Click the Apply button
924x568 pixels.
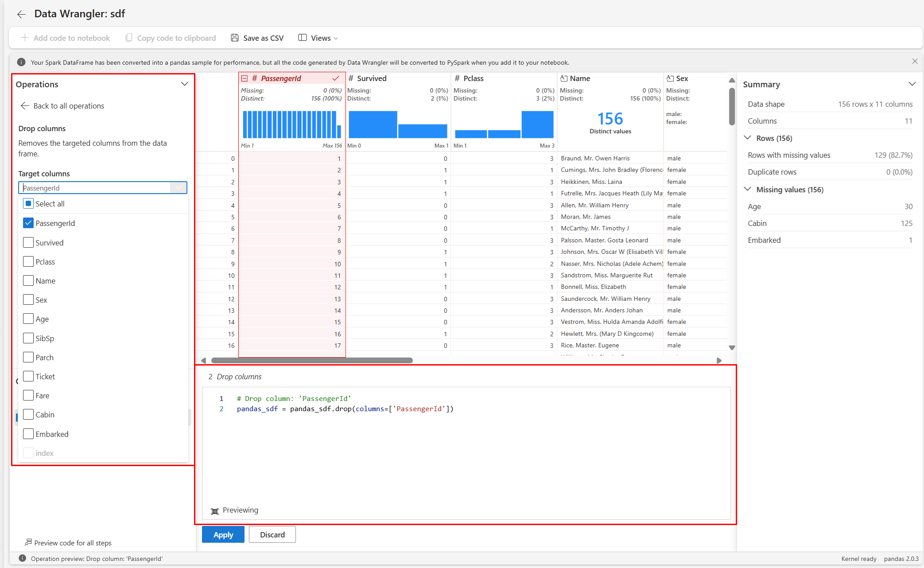(x=223, y=534)
